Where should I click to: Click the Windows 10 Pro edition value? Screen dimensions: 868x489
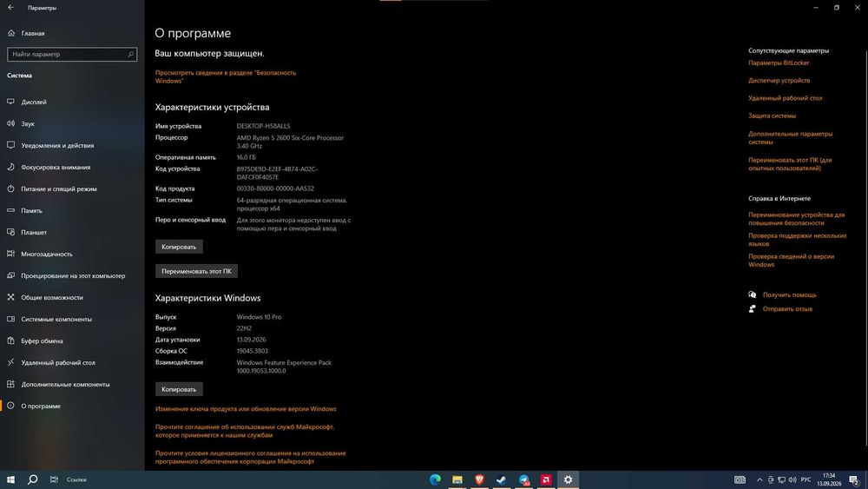click(x=259, y=317)
